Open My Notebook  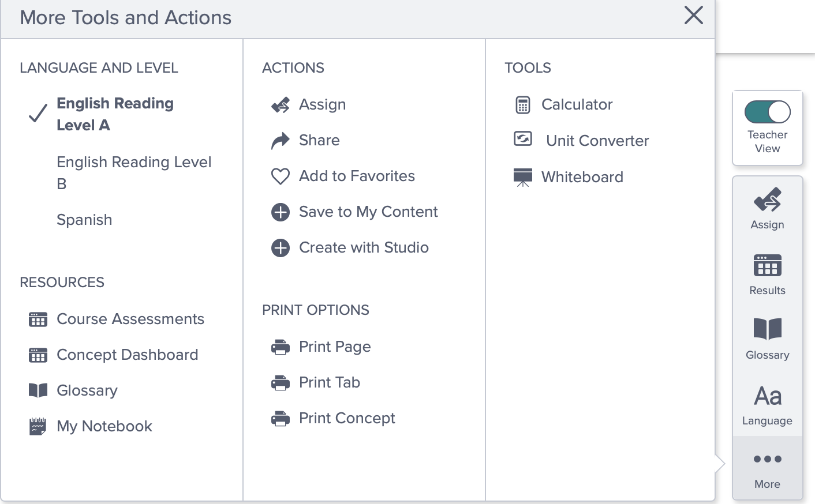pos(90,426)
